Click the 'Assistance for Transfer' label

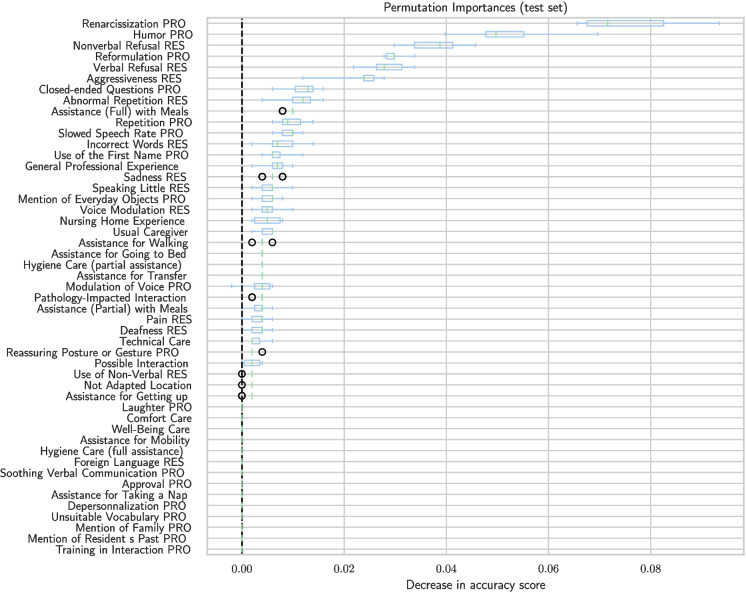click(132, 276)
